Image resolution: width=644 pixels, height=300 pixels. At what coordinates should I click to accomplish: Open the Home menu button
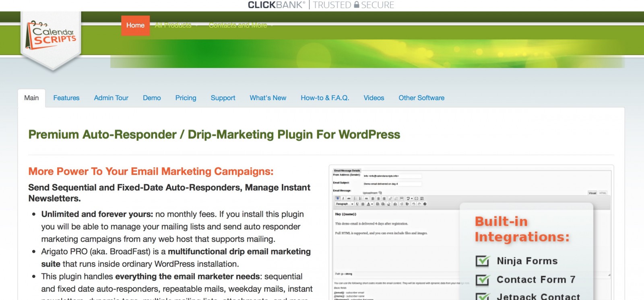point(135,25)
